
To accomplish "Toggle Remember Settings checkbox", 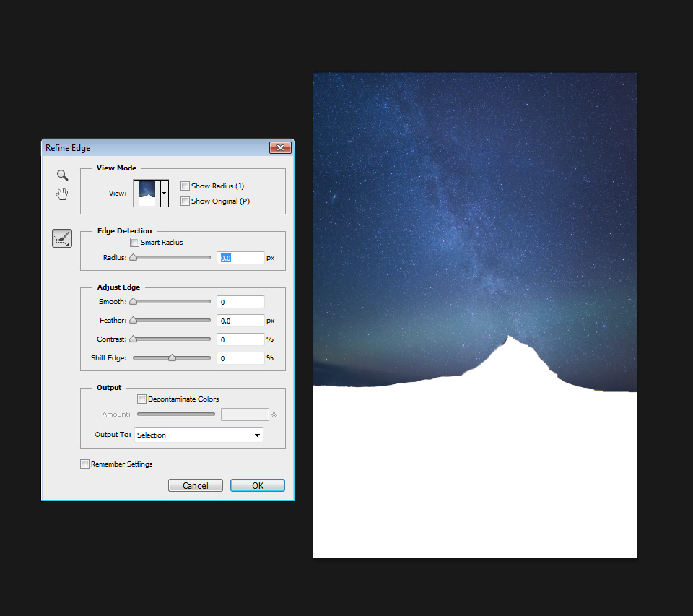I will 84,464.
